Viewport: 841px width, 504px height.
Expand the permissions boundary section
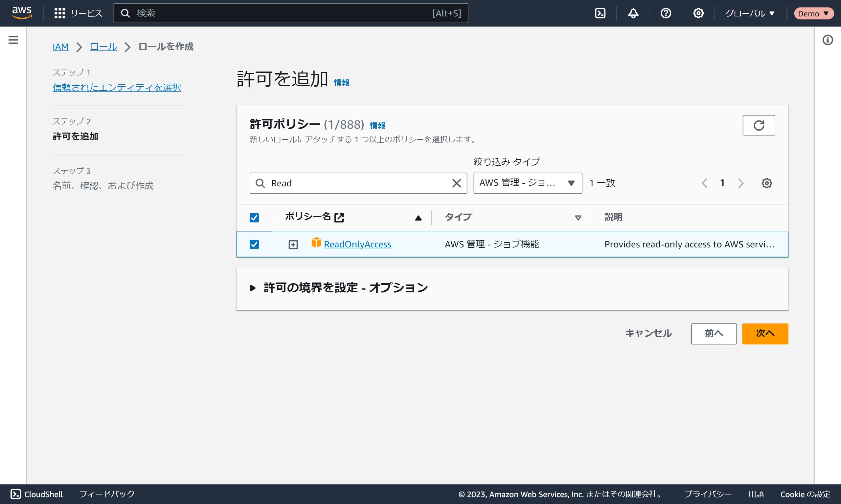pyautogui.click(x=253, y=288)
